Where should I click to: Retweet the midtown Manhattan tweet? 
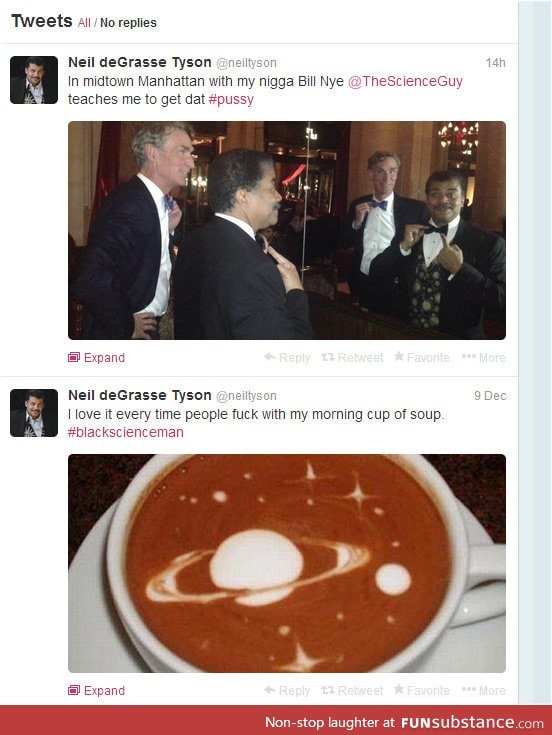(x=352, y=358)
